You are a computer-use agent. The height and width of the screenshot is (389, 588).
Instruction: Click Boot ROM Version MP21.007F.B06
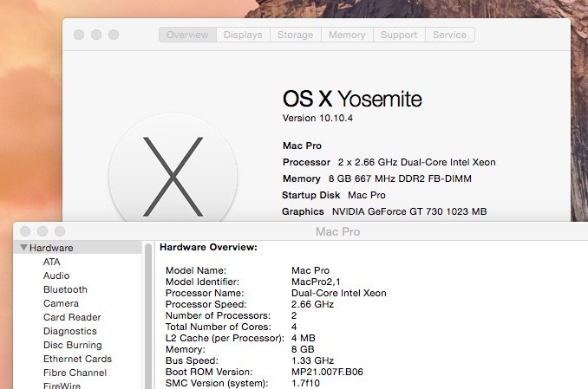pyautogui.click(x=327, y=372)
